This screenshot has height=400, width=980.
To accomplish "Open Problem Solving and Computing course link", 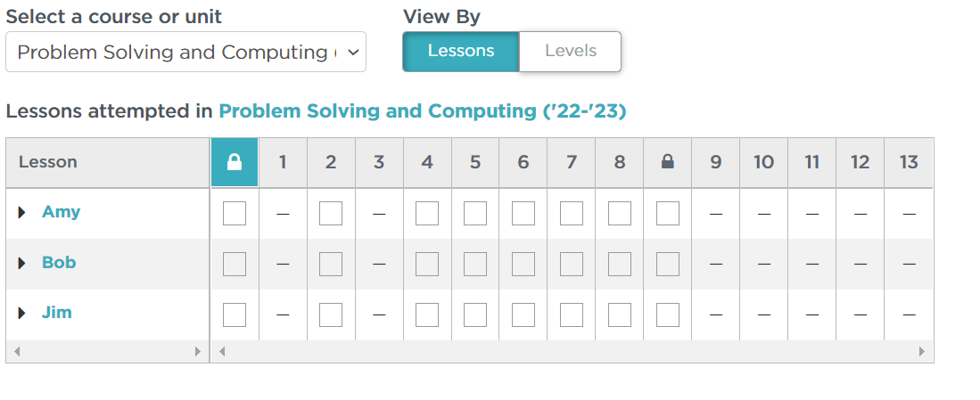I will 423,111.
